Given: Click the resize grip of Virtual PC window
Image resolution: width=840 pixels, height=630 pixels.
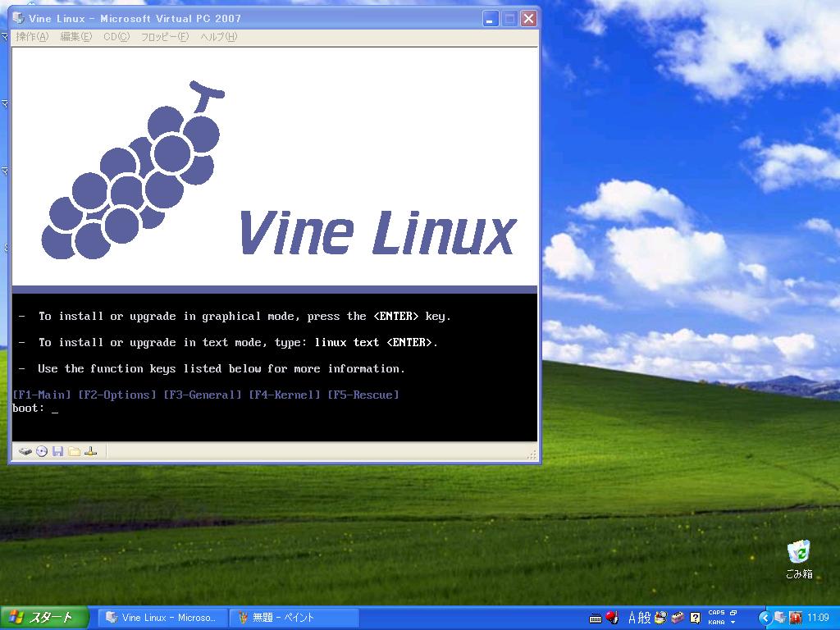Looking at the screenshot, I should click(x=532, y=454).
